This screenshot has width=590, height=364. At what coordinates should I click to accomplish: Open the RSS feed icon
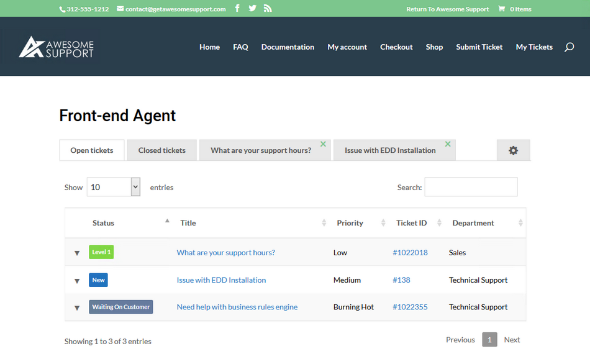[268, 8]
